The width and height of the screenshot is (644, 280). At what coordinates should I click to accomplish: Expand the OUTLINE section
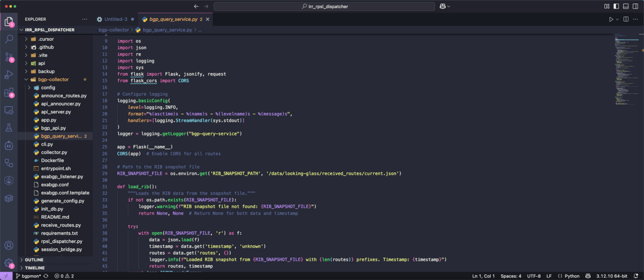[x=34, y=260]
